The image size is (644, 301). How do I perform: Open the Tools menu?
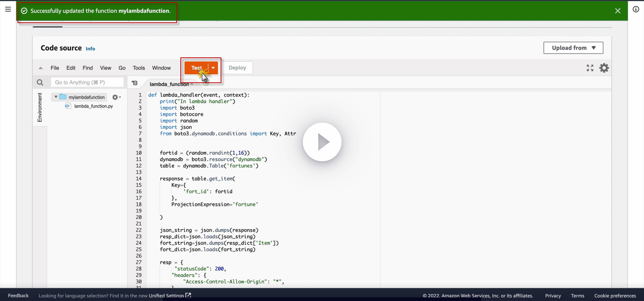click(139, 68)
